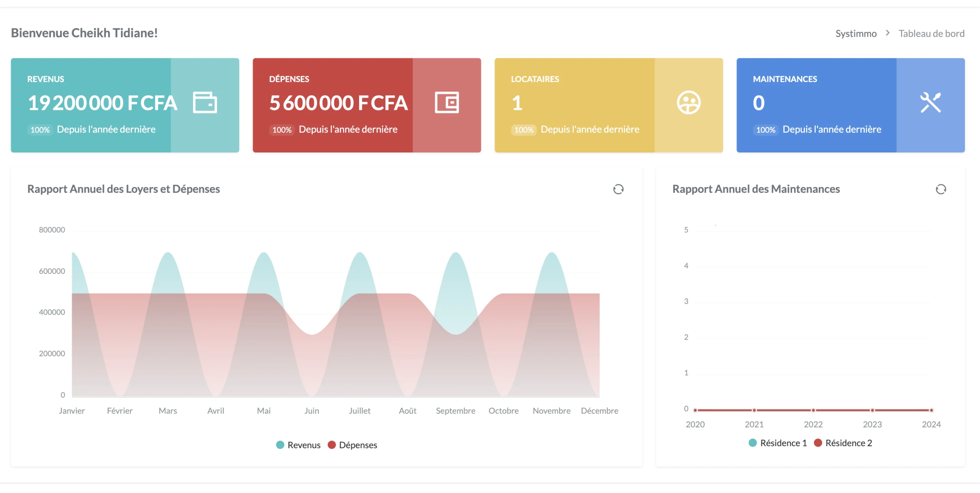Click the Août axis label
The height and width of the screenshot is (493, 980).
click(x=408, y=411)
